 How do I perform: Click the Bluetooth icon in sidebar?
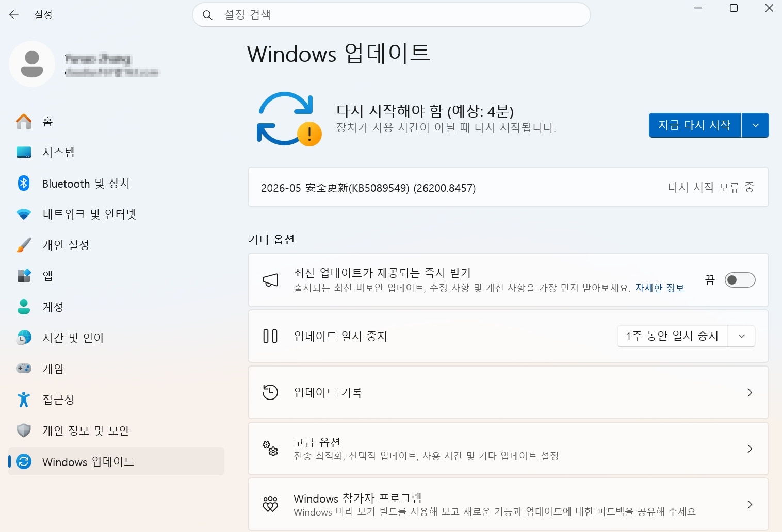click(x=24, y=183)
